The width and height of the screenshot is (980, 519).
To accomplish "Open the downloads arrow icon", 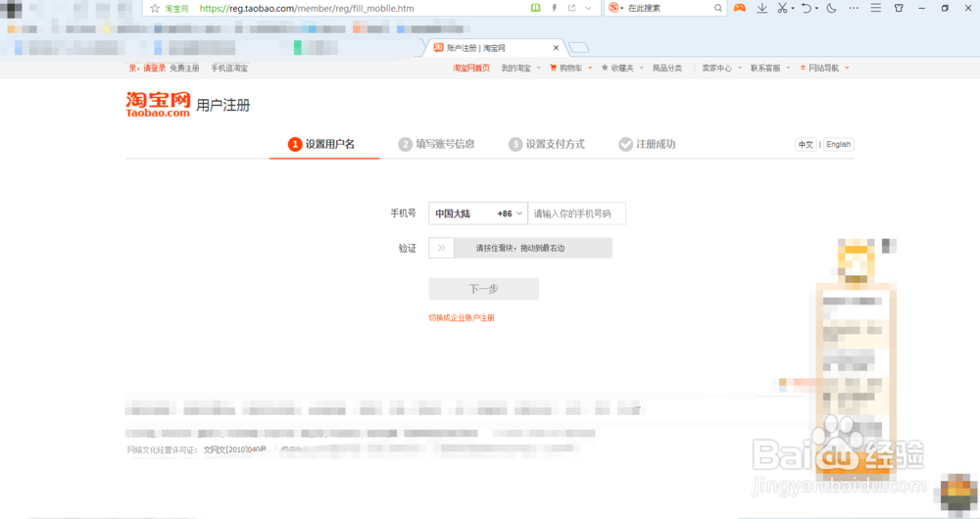I will pos(761,8).
